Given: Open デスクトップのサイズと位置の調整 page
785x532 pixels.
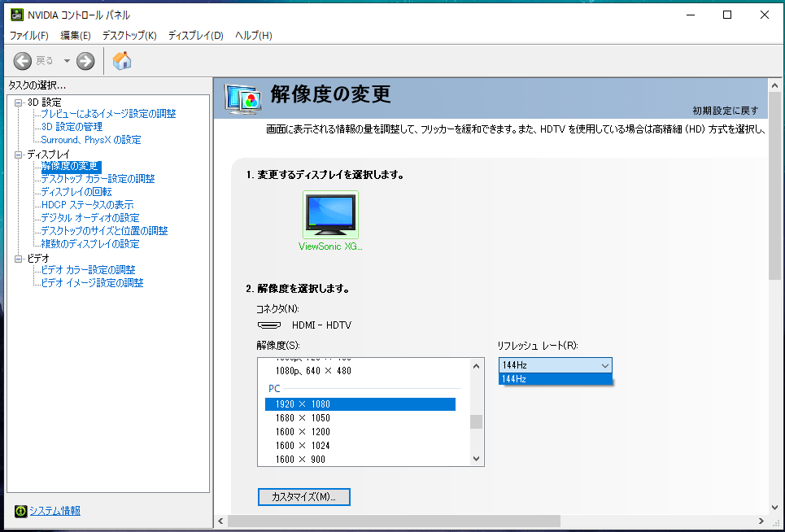Looking at the screenshot, I should click(105, 231).
